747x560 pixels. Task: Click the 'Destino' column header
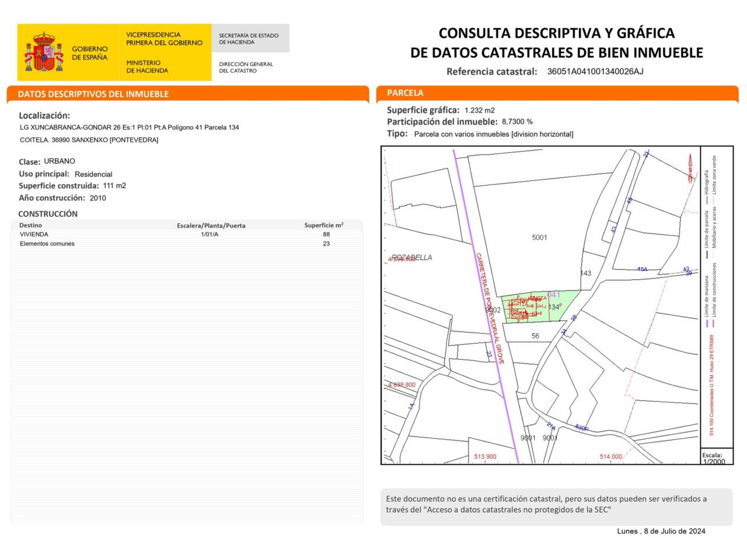(30, 225)
